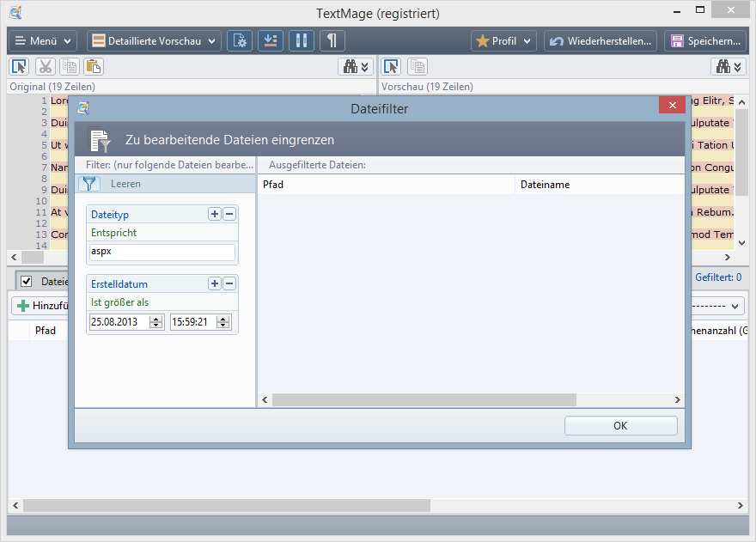This screenshot has height=542, width=756.
Task: Click the paste clipboard icon
Action: click(94, 66)
